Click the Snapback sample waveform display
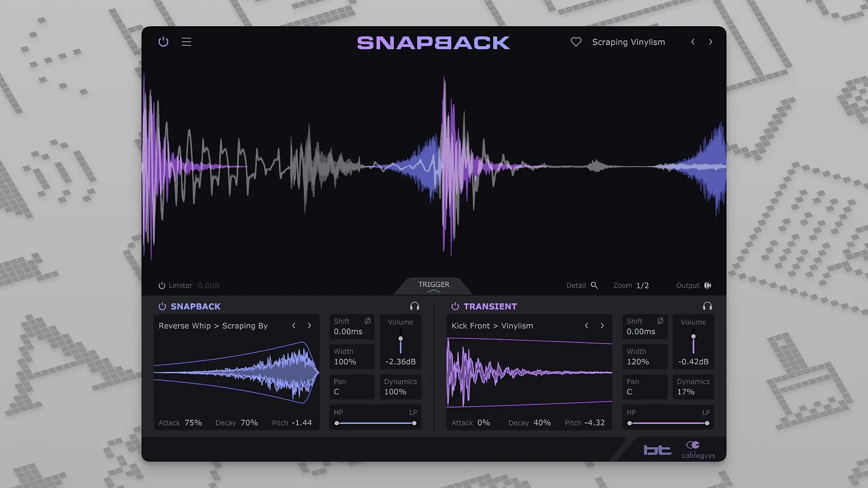Viewport: 868px width, 488px height. 236,373
